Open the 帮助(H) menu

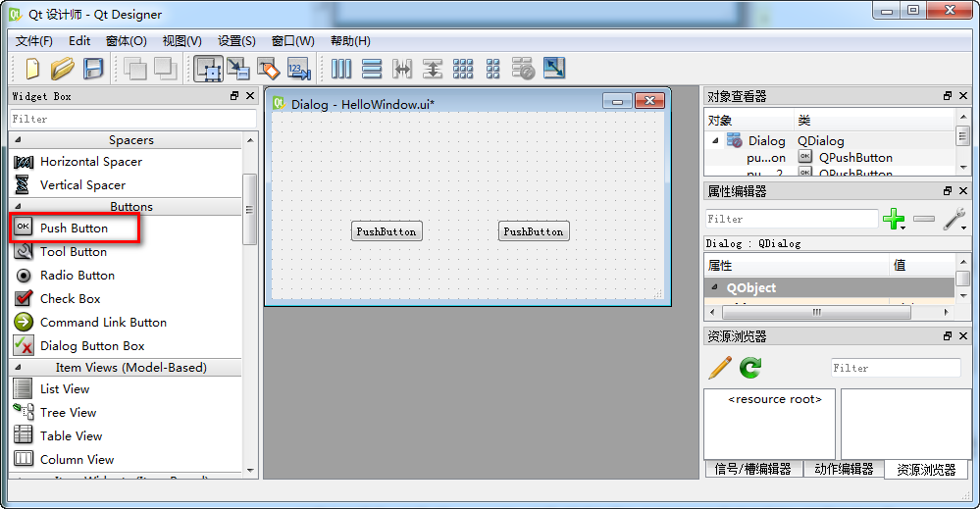coord(350,41)
